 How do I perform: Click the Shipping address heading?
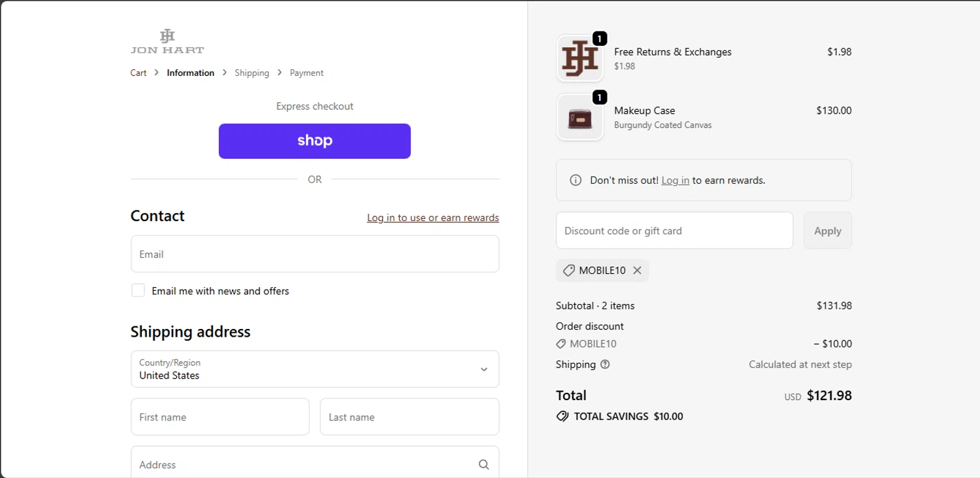point(190,332)
